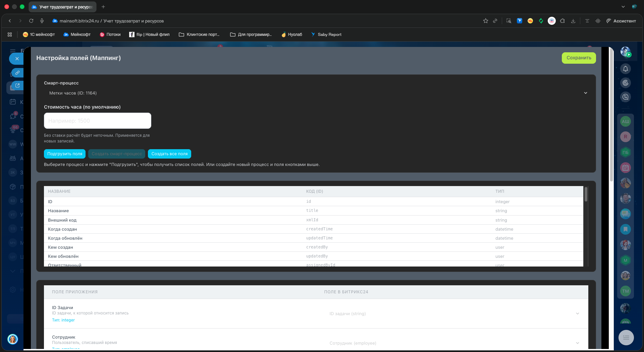The height and width of the screenshot is (352, 644).
Task: Close the slider panel with X button
Action: click(17, 59)
